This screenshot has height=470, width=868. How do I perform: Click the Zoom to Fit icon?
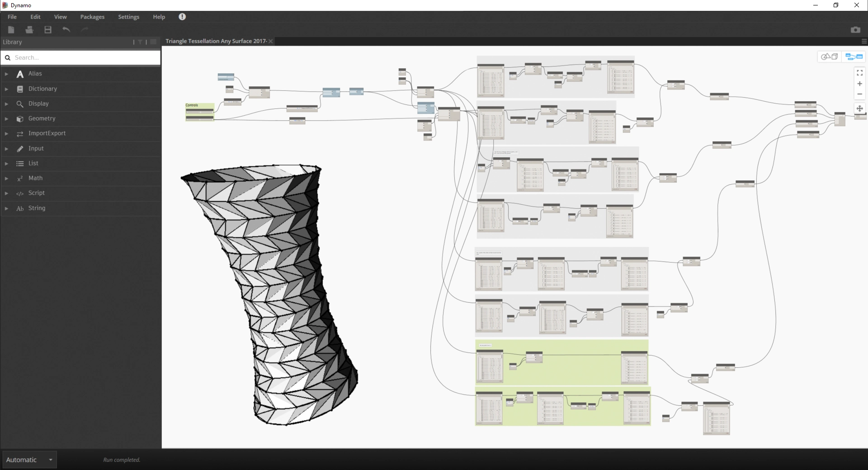point(859,73)
